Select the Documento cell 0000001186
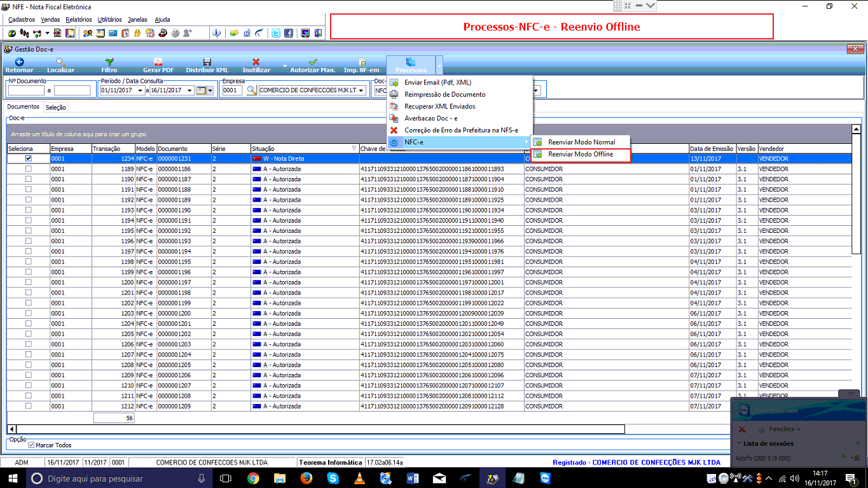The image size is (868, 488). [x=184, y=169]
